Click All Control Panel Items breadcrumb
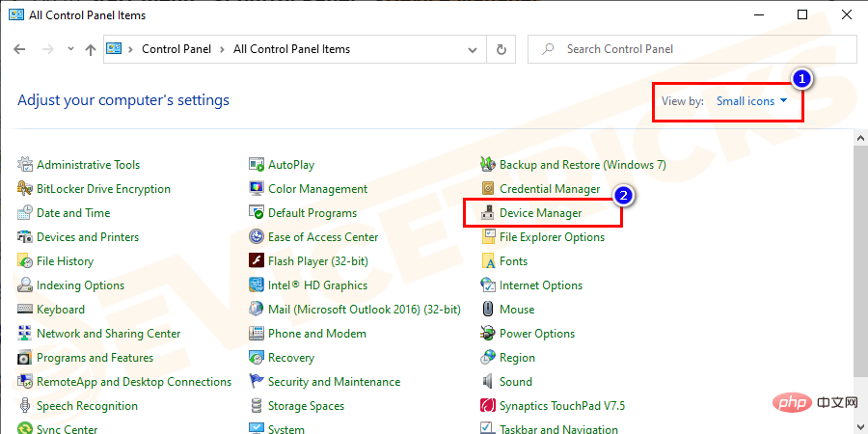The height and width of the screenshot is (434, 868). pyautogui.click(x=291, y=49)
